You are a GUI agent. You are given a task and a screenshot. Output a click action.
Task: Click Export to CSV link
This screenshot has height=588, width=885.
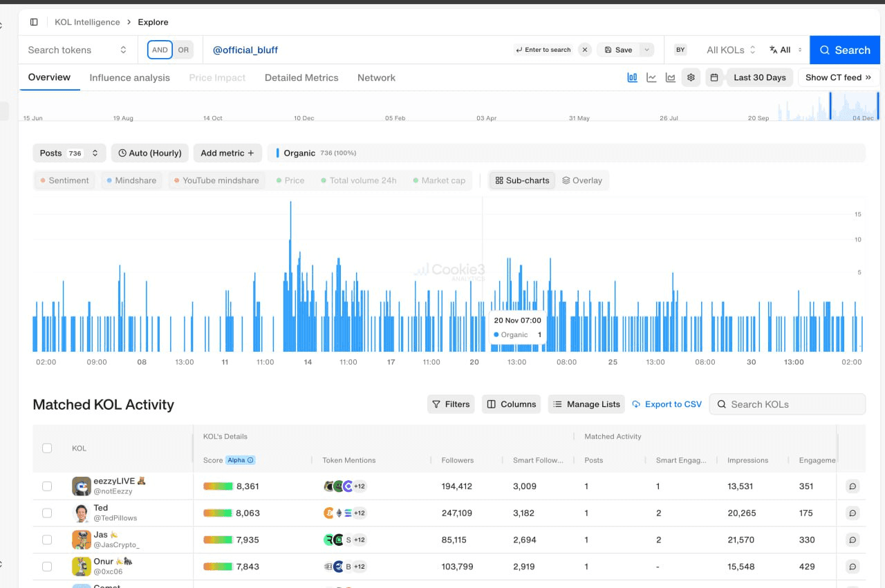(667, 404)
